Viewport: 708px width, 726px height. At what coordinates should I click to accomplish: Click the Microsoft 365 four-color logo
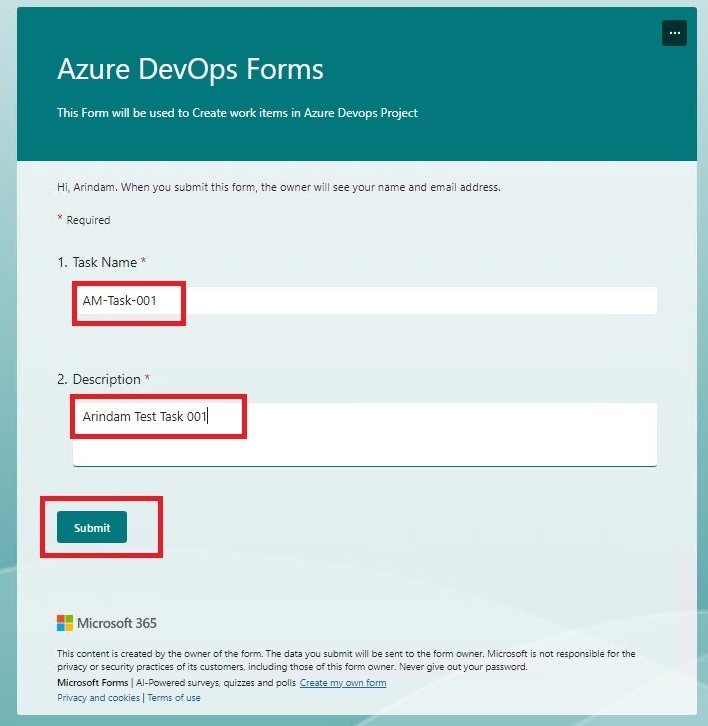pos(65,623)
